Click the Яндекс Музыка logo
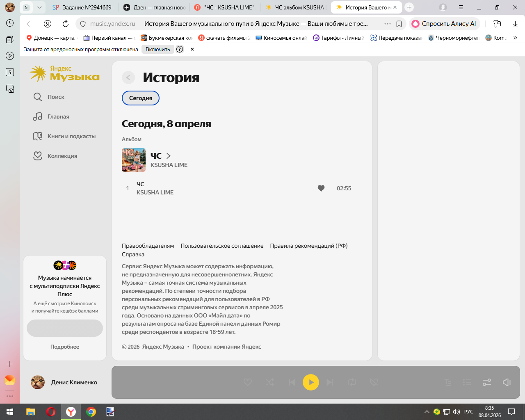 pyautogui.click(x=64, y=73)
